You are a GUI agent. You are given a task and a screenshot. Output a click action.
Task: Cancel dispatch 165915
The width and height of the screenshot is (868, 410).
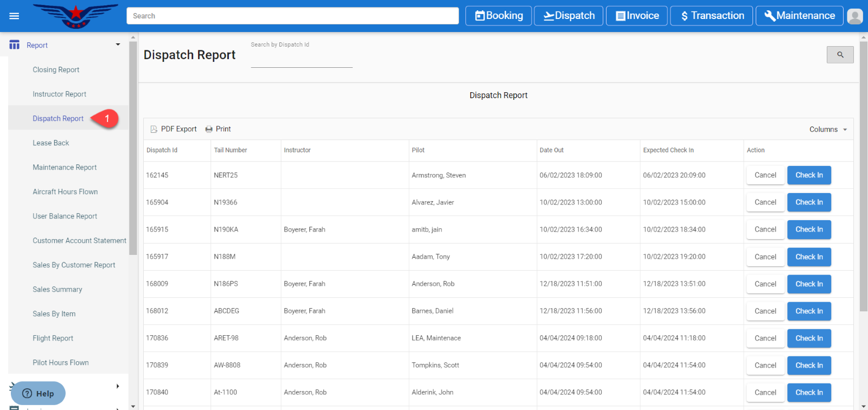pos(765,229)
